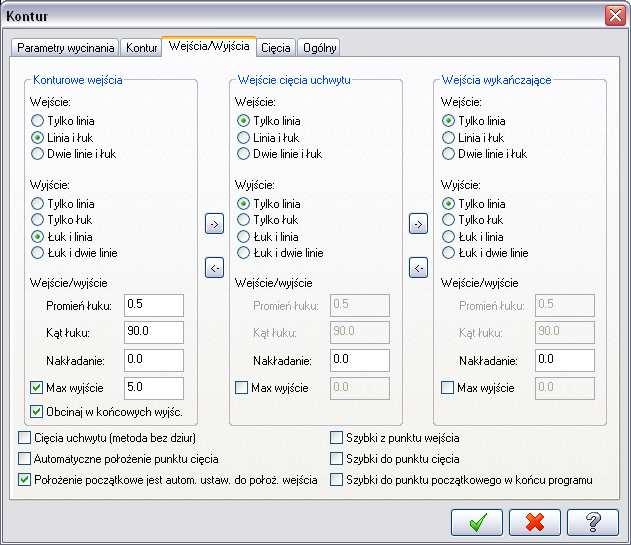This screenshot has height=545, width=631.
Task: Click Nakładanie field in Wejścia wykańczające
Action: coord(565,360)
